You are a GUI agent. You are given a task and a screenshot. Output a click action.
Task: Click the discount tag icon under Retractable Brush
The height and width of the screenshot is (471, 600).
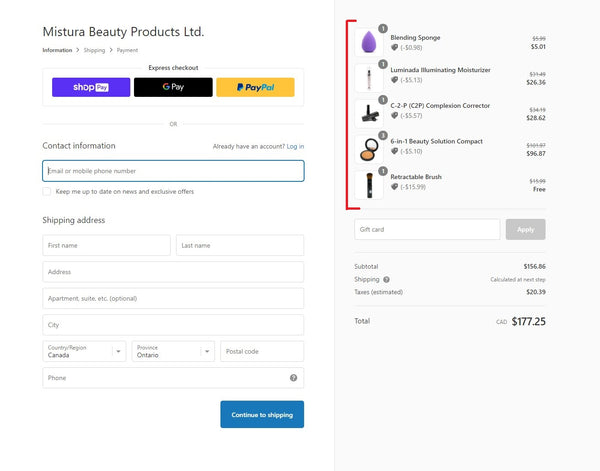point(395,187)
